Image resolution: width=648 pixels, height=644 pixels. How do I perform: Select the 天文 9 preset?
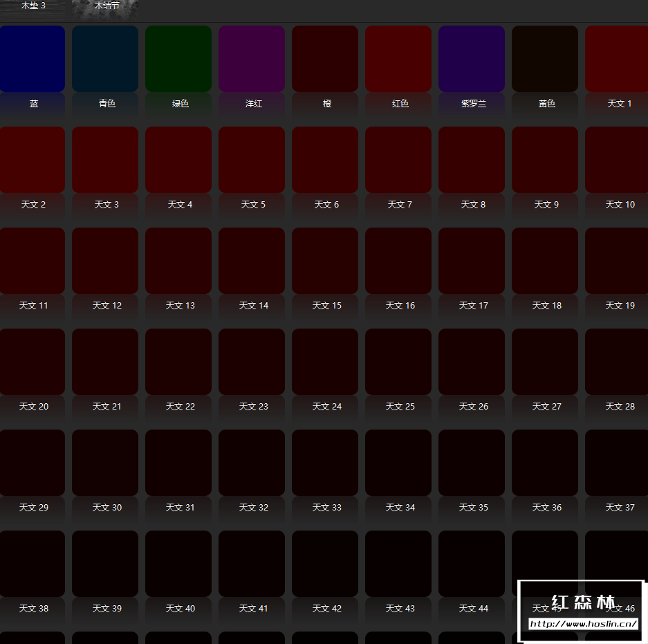point(545,160)
